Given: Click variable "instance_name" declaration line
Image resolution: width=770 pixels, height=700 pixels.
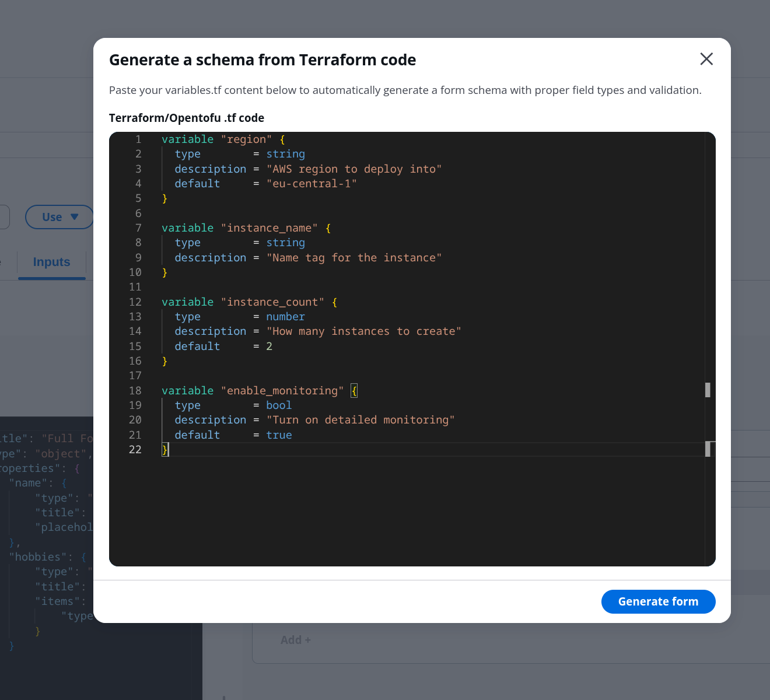Looking at the screenshot, I should (246, 228).
